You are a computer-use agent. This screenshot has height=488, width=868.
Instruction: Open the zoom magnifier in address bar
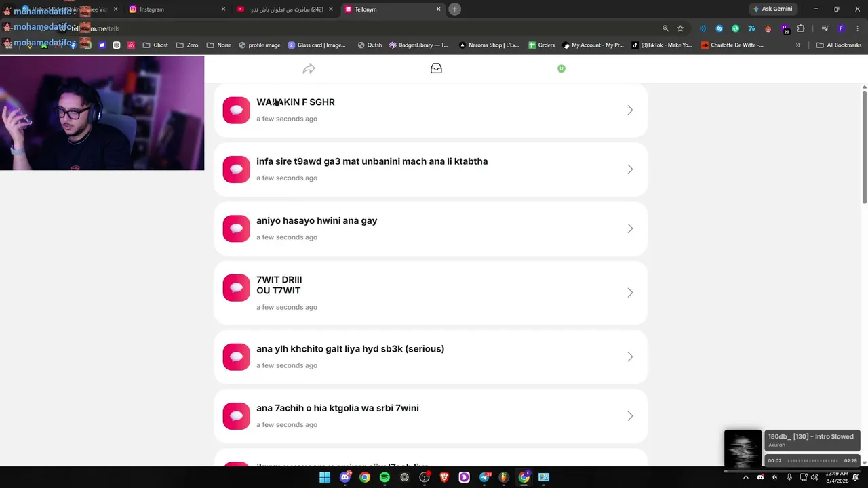coord(665,28)
